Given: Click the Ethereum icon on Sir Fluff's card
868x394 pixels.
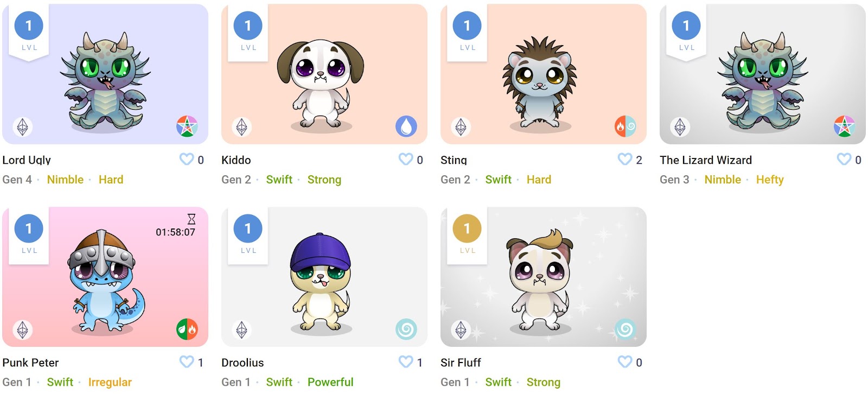Looking at the screenshot, I should coord(461,329).
